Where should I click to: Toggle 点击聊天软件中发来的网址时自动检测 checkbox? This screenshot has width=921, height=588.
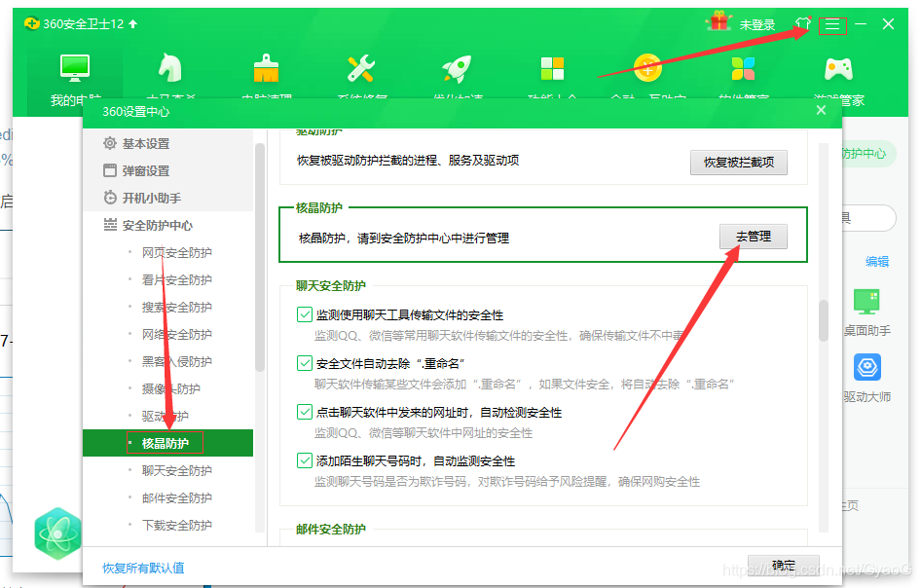(x=305, y=413)
